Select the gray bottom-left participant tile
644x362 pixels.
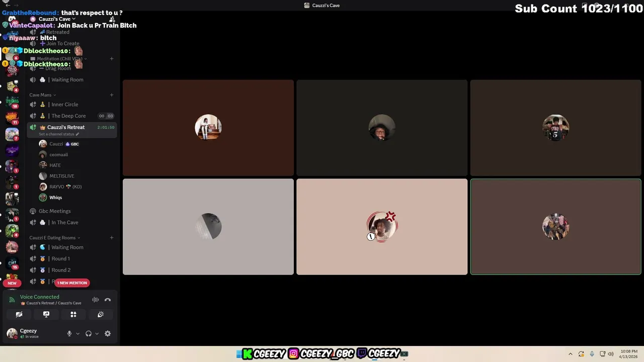[208, 227]
